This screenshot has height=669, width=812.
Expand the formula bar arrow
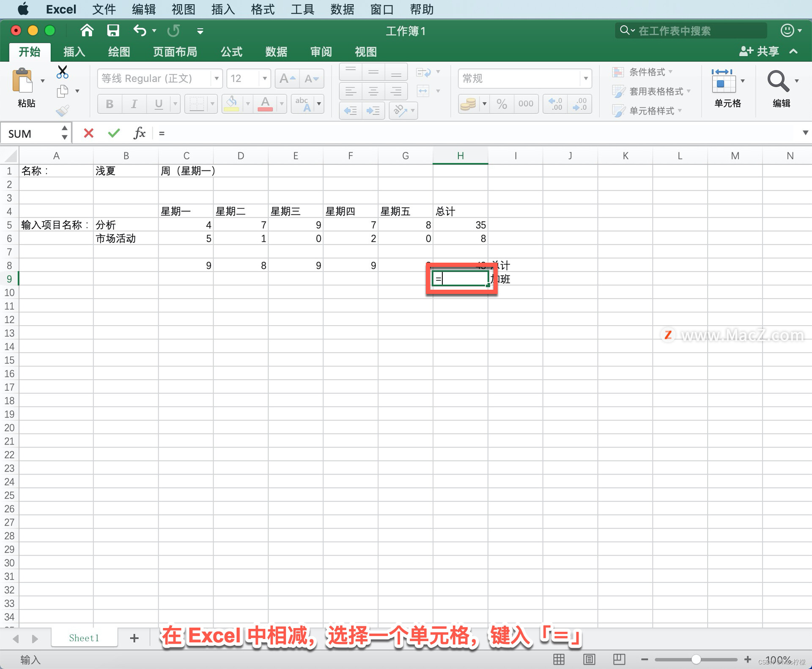pyautogui.click(x=805, y=133)
